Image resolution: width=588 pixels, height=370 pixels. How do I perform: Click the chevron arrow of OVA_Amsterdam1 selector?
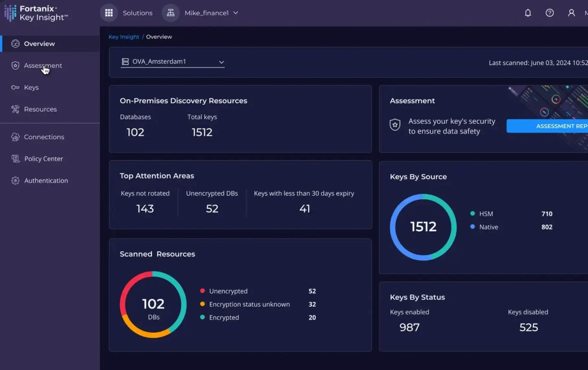221,62
